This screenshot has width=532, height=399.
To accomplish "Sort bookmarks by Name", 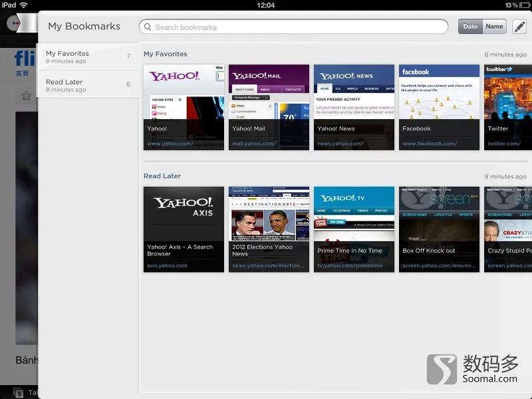I will 494,27.
